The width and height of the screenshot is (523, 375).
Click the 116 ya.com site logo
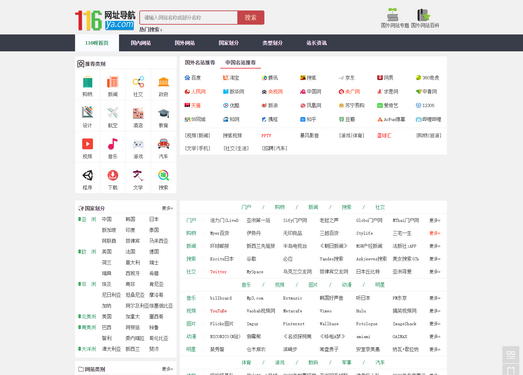click(105, 20)
